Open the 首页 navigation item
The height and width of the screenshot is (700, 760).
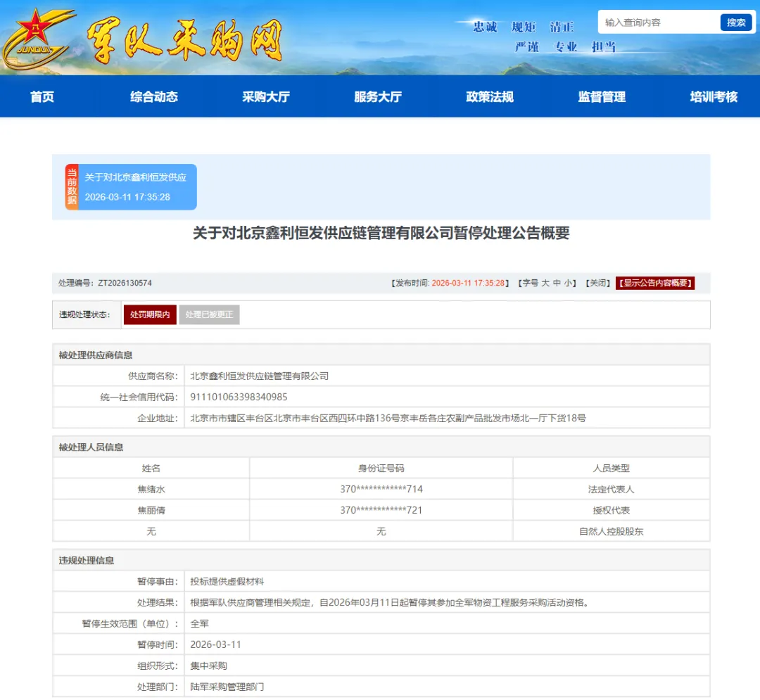42,97
